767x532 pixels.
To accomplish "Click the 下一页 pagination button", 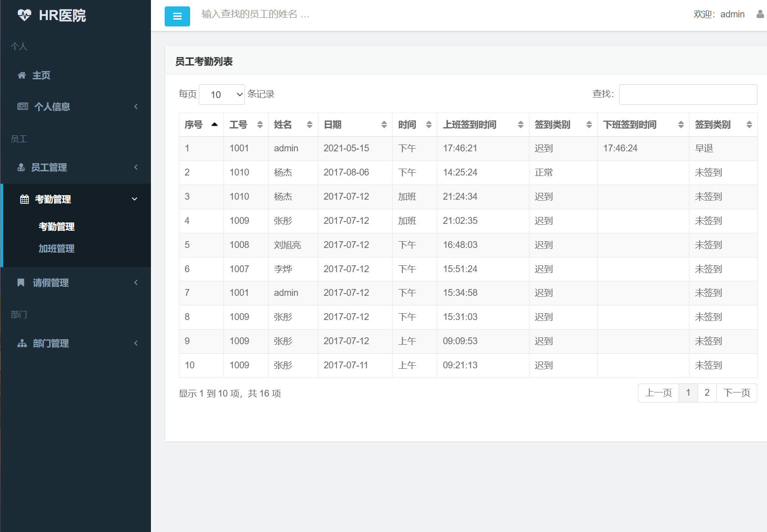I will [x=736, y=393].
